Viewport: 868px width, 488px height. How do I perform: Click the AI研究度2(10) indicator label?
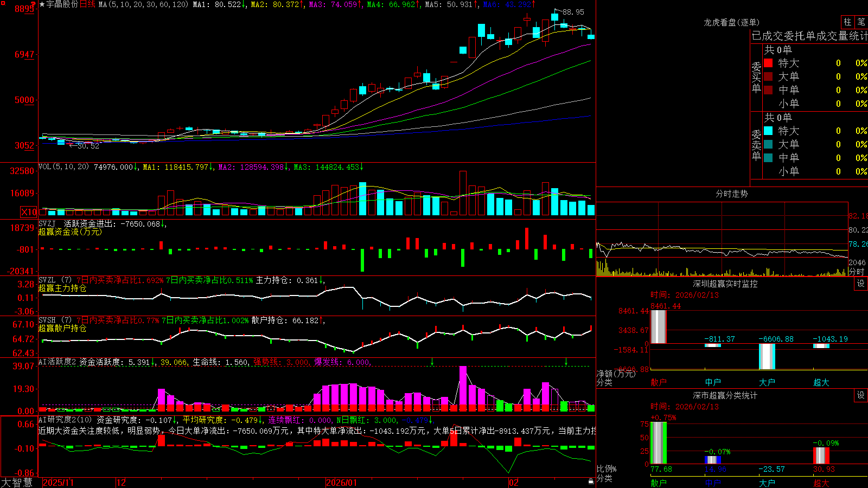pos(65,420)
